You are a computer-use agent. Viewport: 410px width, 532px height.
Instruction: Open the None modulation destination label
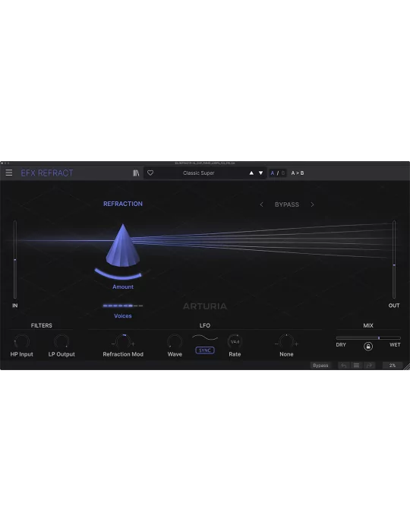286,354
